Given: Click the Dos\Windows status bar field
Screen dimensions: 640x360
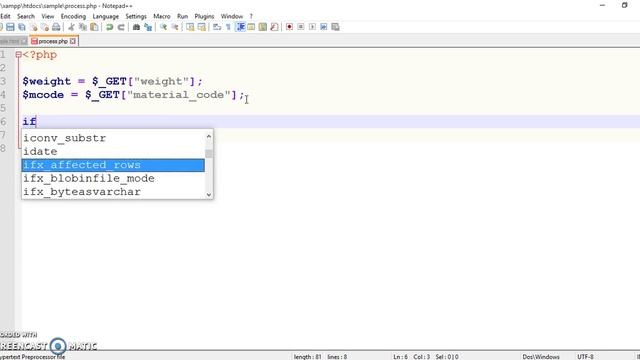Looking at the screenshot, I should point(541,357).
